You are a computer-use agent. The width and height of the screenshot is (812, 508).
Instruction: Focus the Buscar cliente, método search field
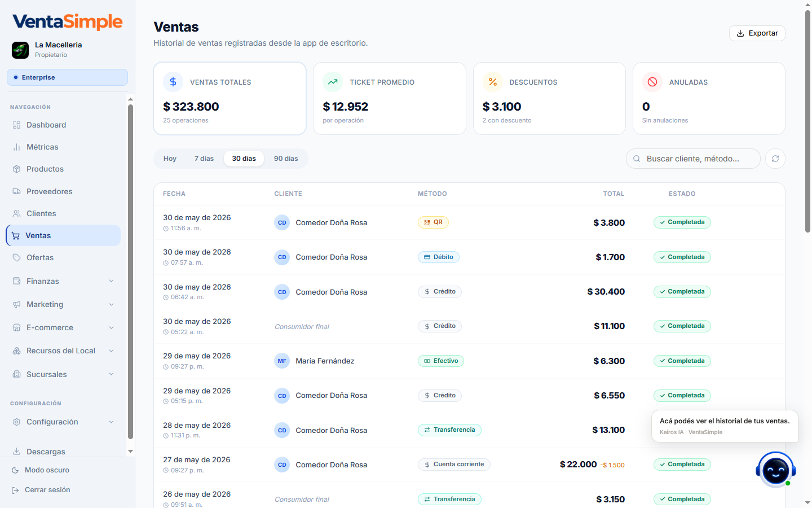[693, 159]
